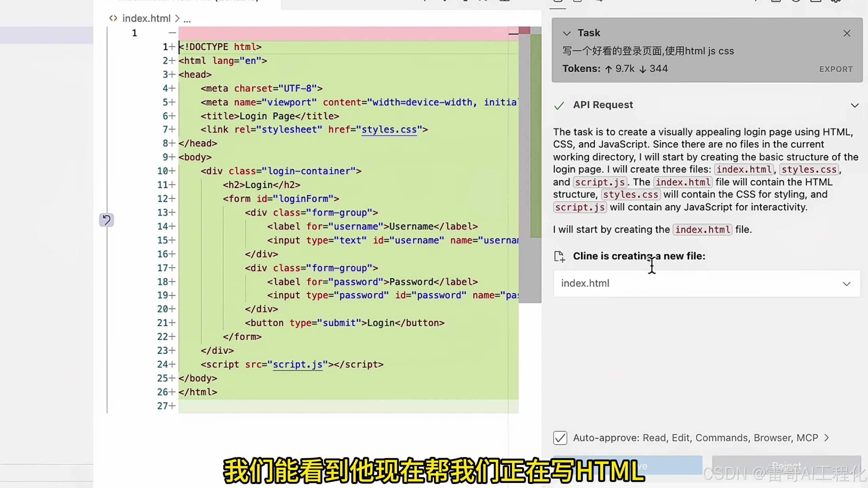The image size is (868, 488).
Task: Click the EXPORT button in Task box
Action: tap(836, 69)
